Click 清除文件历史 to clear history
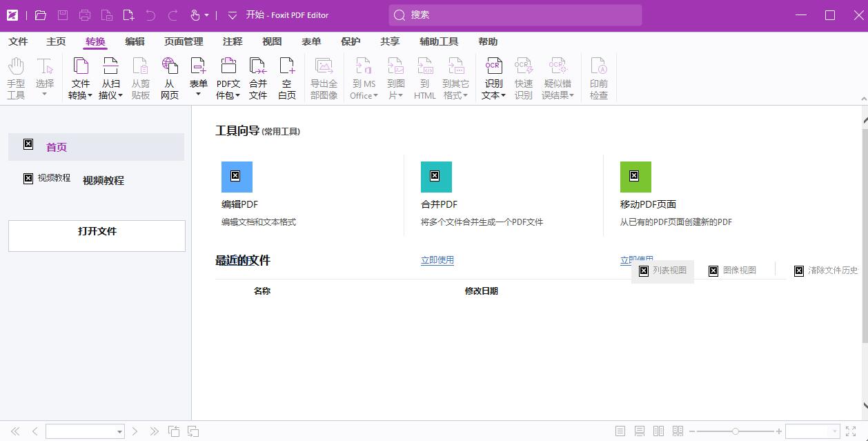Image resolution: width=868 pixels, height=441 pixels. coord(826,271)
